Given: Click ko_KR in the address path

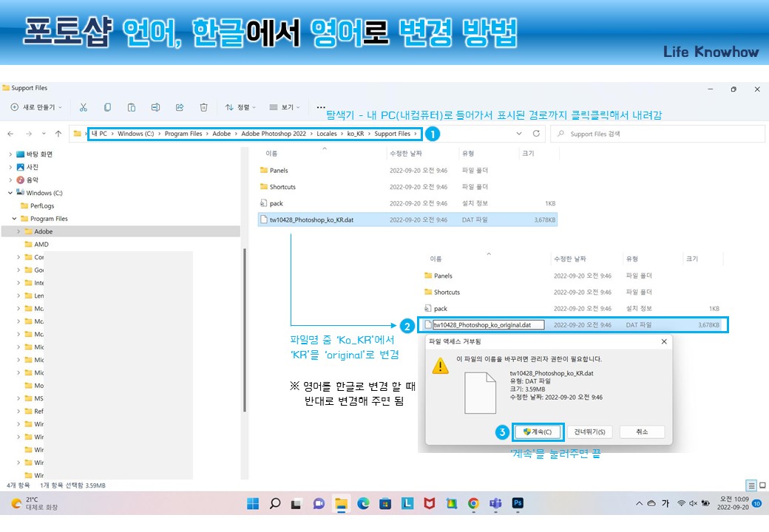Looking at the screenshot, I should point(356,134).
